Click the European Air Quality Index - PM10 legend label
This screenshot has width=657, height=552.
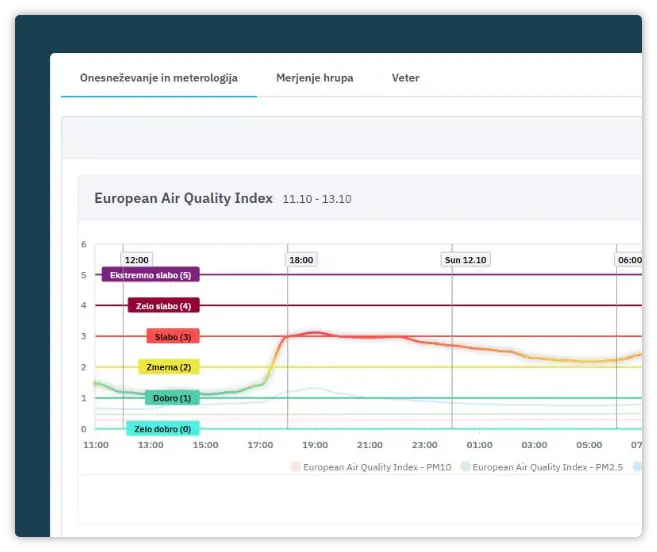click(x=377, y=466)
